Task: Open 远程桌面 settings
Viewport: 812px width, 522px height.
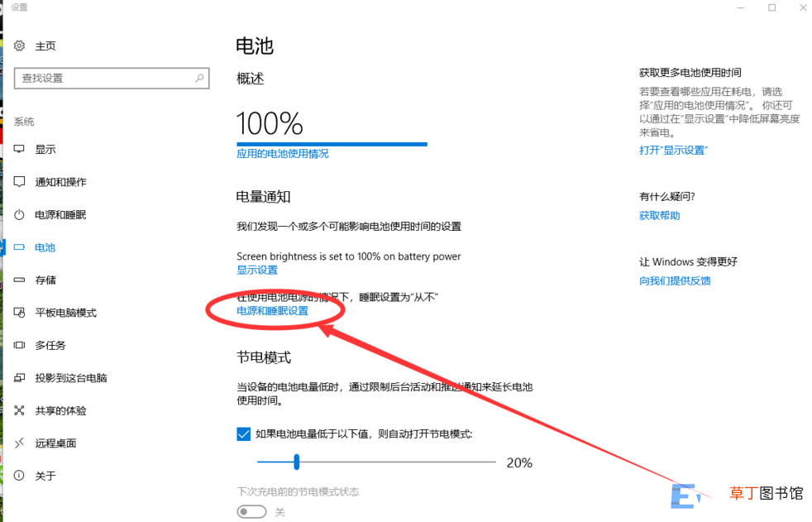Action: 55,443
